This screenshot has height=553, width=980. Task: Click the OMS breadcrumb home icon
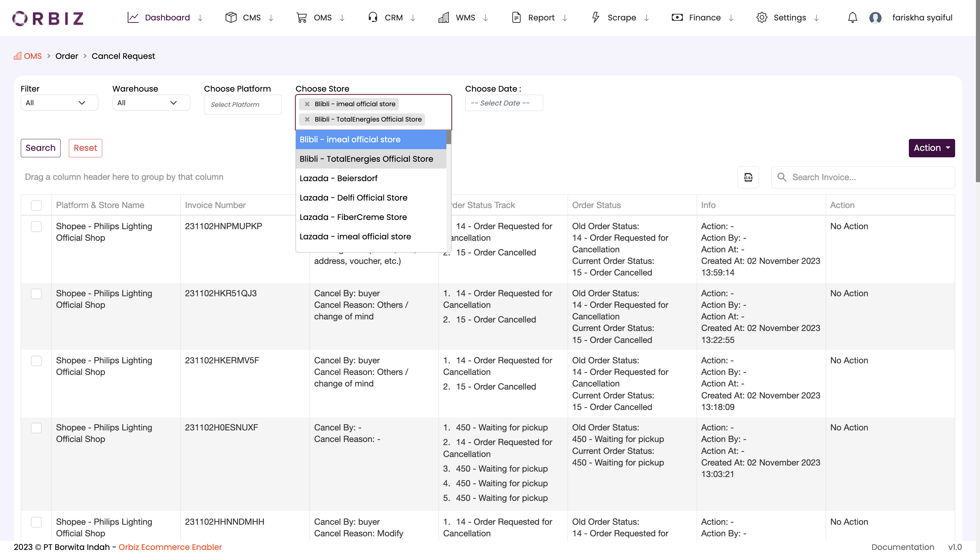coord(17,56)
